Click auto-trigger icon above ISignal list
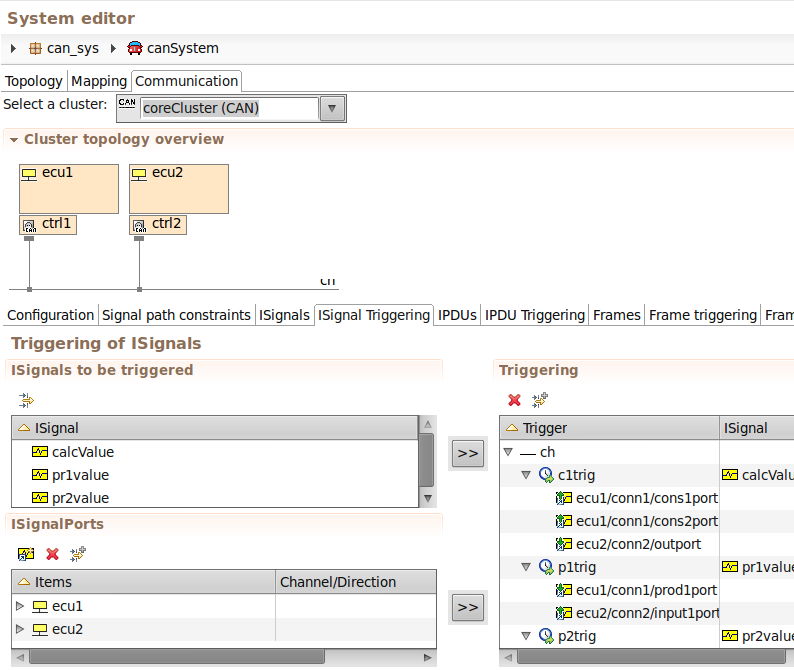This screenshot has height=670, width=794. click(26, 400)
